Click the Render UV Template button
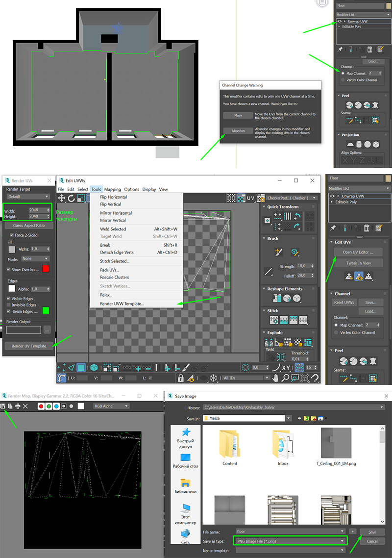 click(x=29, y=346)
